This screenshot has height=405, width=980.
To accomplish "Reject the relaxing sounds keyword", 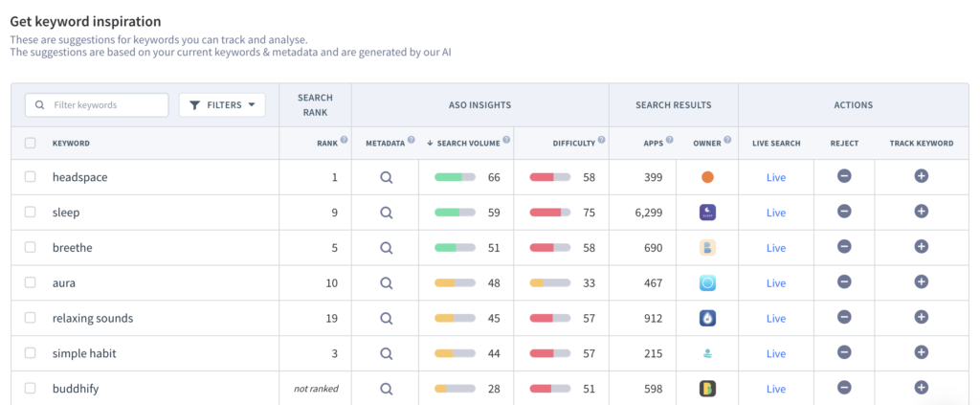I will (844, 317).
